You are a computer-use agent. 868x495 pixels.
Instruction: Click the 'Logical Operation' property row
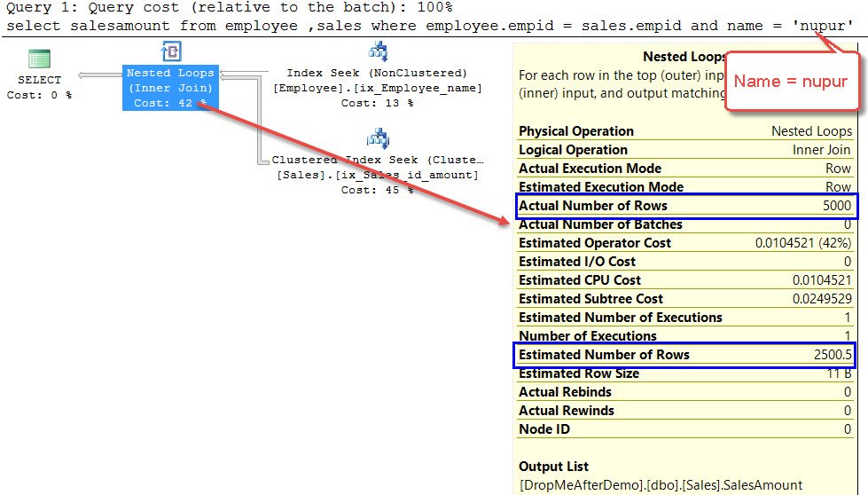pyautogui.click(x=685, y=150)
